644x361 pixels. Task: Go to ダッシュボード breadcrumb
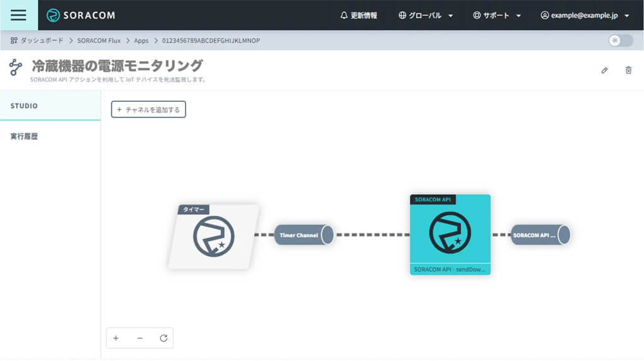tap(37, 40)
